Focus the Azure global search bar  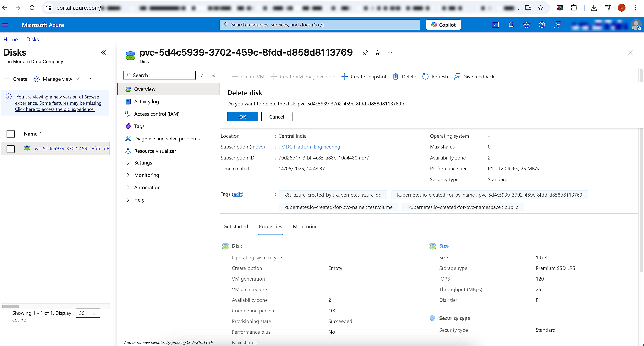coord(319,25)
